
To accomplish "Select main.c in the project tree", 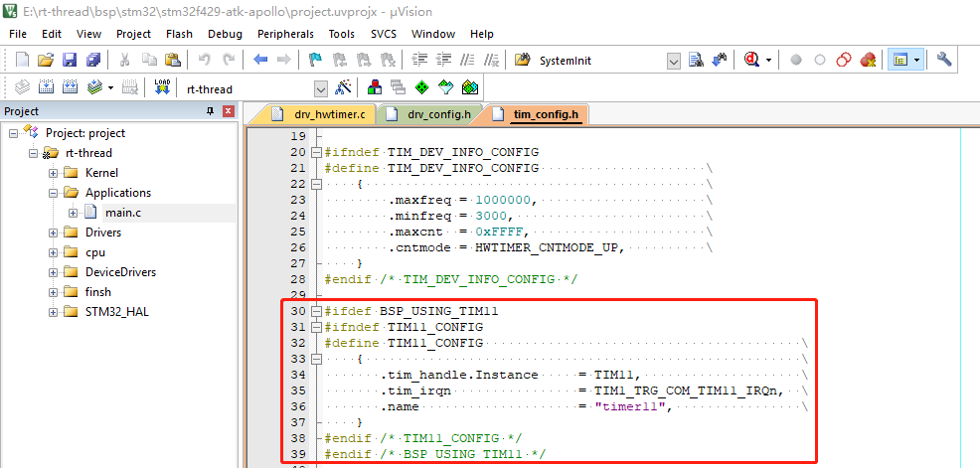I will [x=123, y=213].
